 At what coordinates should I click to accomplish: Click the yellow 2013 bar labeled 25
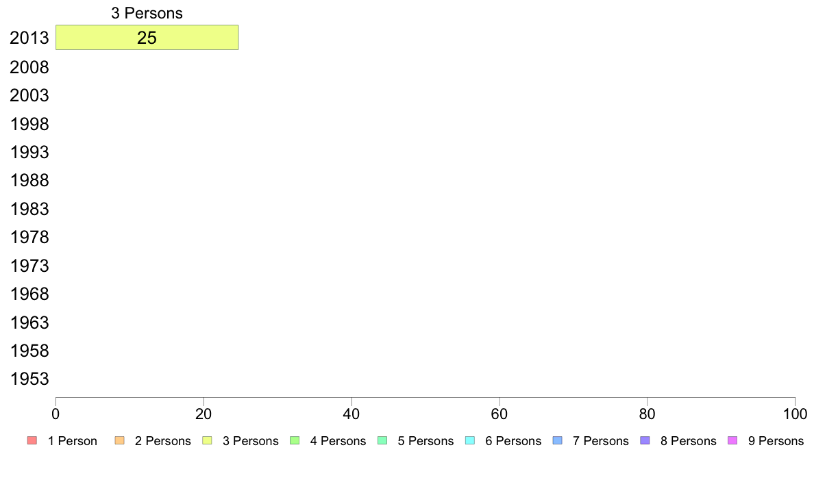(x=147, y=38)
